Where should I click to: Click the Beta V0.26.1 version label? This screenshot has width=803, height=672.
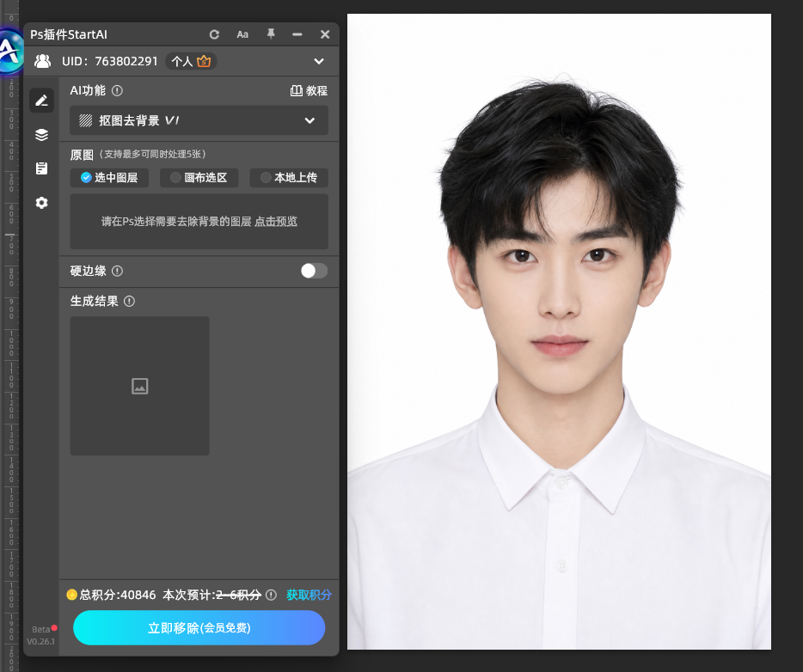(x=41, y=635)
